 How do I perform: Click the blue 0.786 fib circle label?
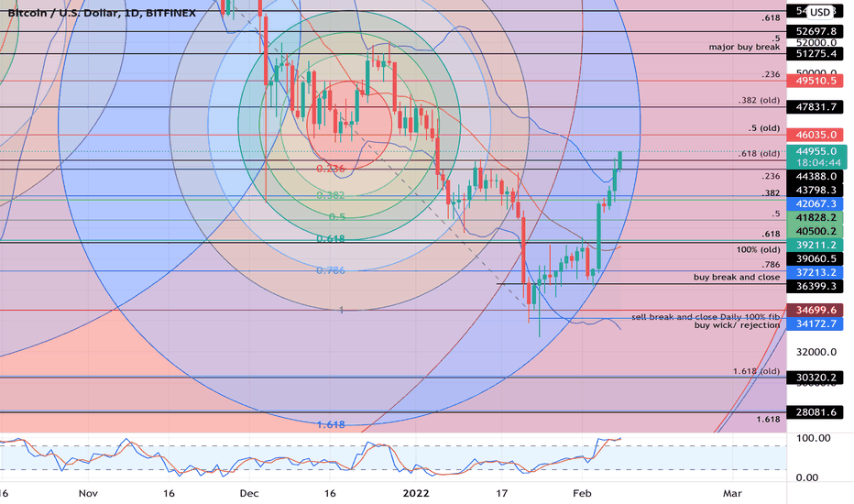point(331,270)
